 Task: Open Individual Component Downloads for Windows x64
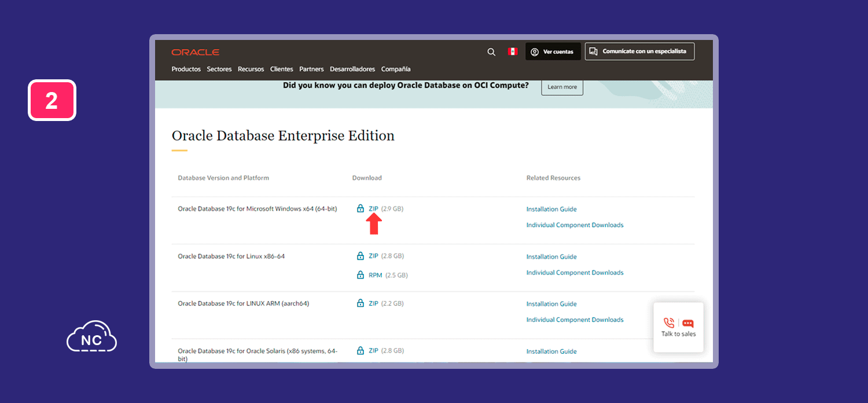(x=575, y=225)
